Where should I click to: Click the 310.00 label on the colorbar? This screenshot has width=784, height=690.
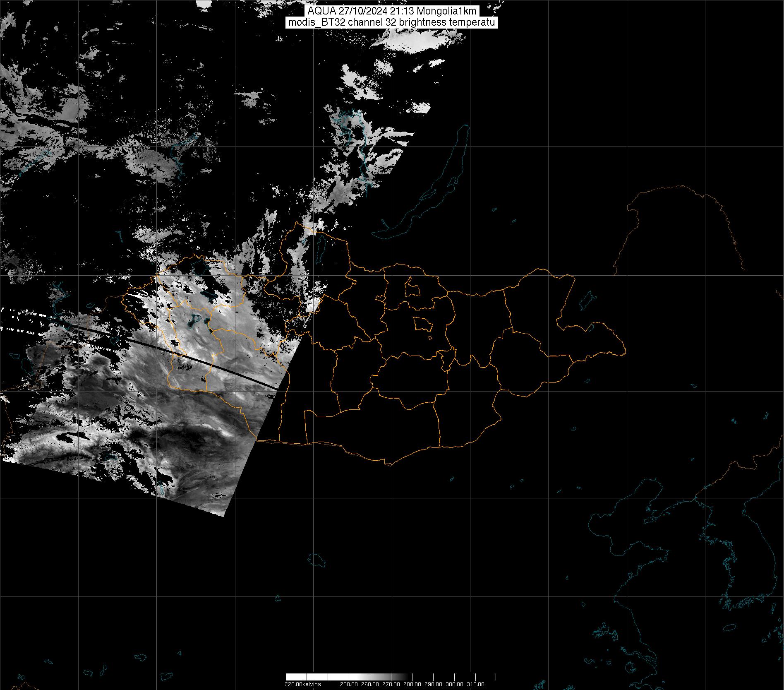pyautogui.click(x=475, y=684)
